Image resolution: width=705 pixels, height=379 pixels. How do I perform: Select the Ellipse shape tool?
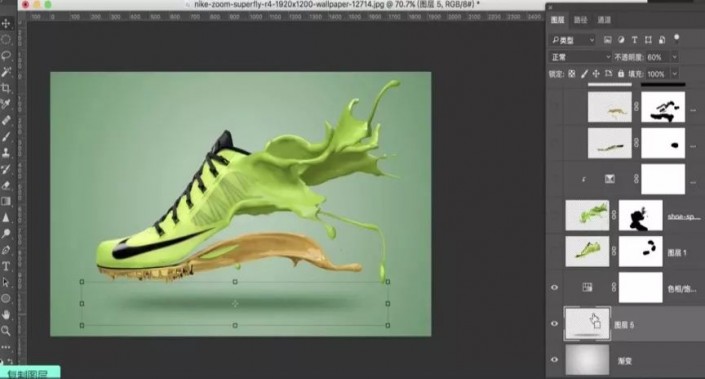coord(6,299)
